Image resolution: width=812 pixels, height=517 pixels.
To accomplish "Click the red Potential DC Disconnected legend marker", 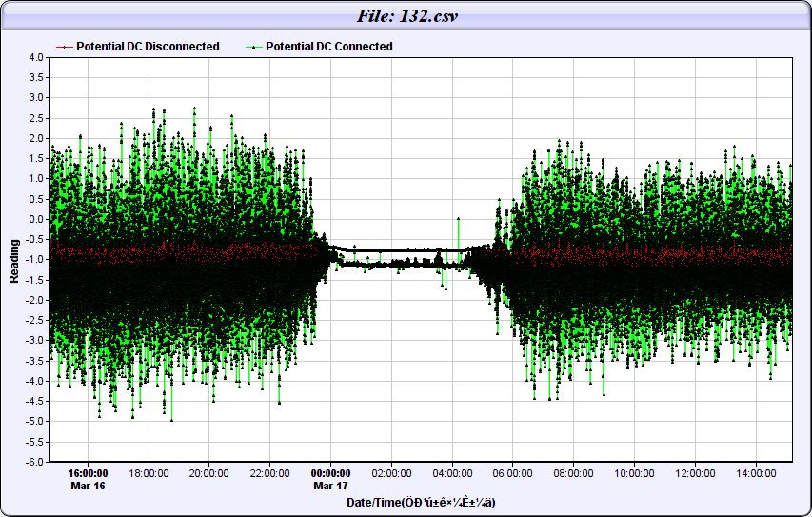I will coord(64,47).
